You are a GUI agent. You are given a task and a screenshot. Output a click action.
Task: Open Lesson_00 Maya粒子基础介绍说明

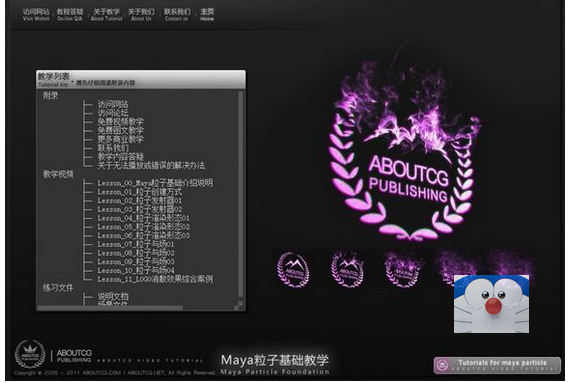coord(155,183)
